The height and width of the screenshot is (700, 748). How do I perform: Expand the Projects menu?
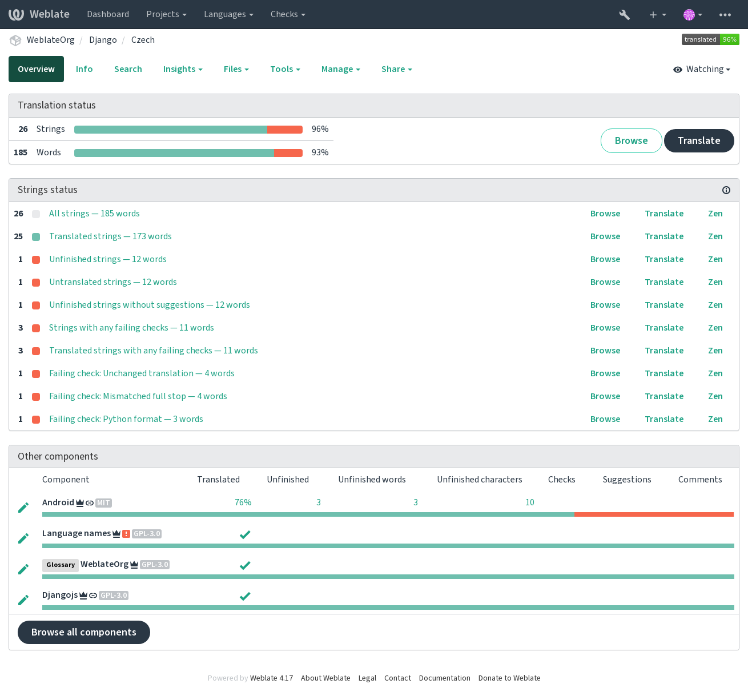166,14
